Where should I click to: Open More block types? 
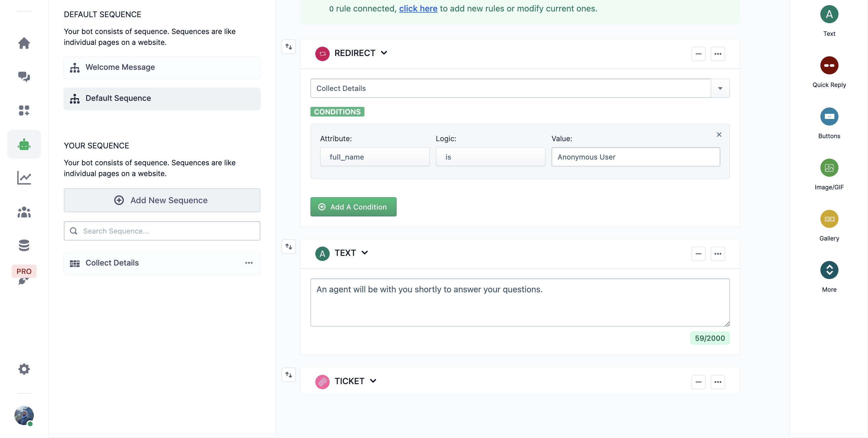click(x=829, y=270)
